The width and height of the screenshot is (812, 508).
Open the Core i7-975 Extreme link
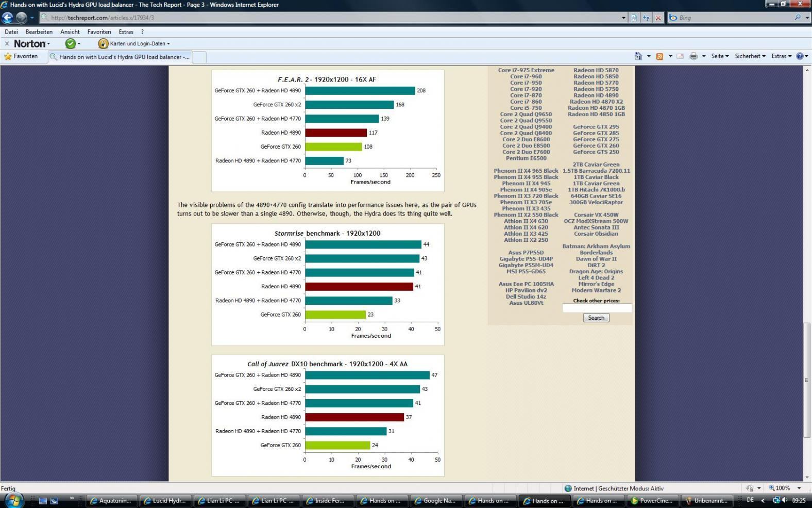[x=526, y=70]
